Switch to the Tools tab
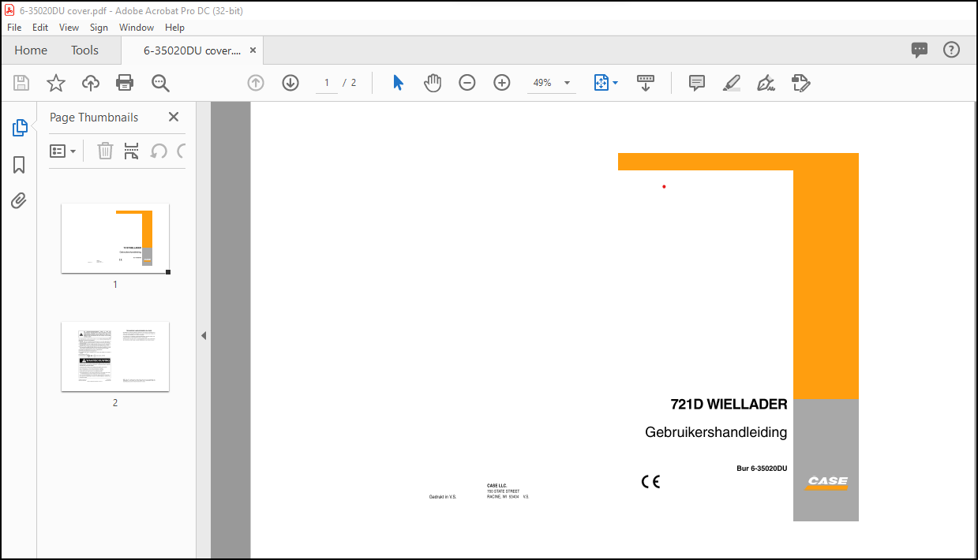Image resolution: width=978 pixels, height=560 pixels. 84,50
